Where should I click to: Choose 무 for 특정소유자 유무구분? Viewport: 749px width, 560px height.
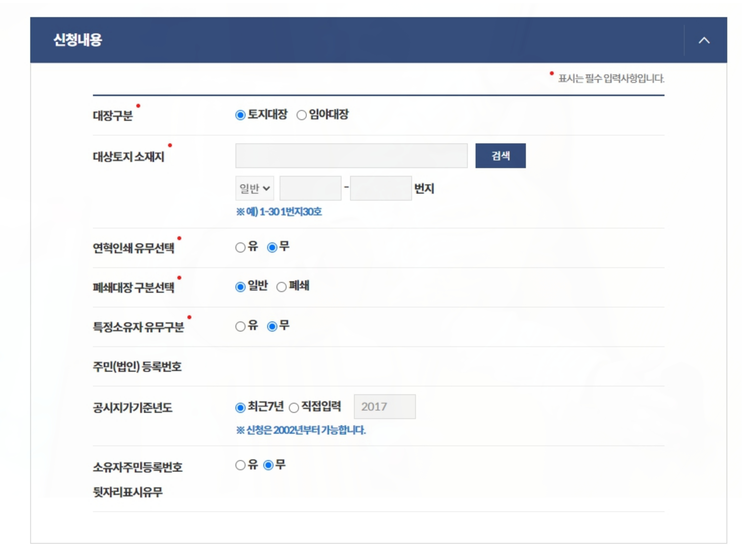(272, 327)
